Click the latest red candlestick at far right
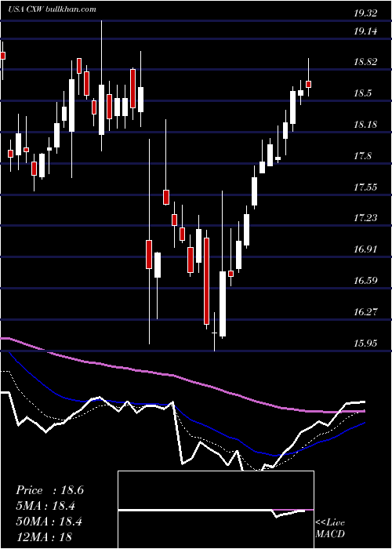This screenshot has width=392, height=549. (309, 84)
